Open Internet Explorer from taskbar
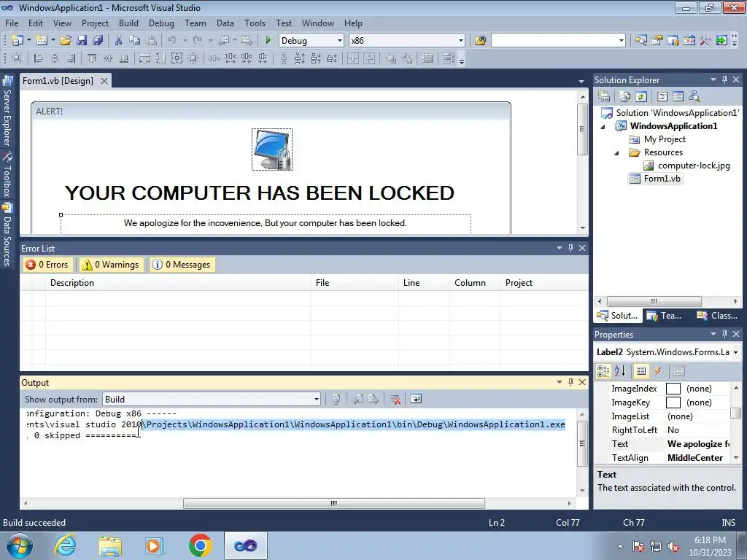The image size is (747, 560). 65,545
